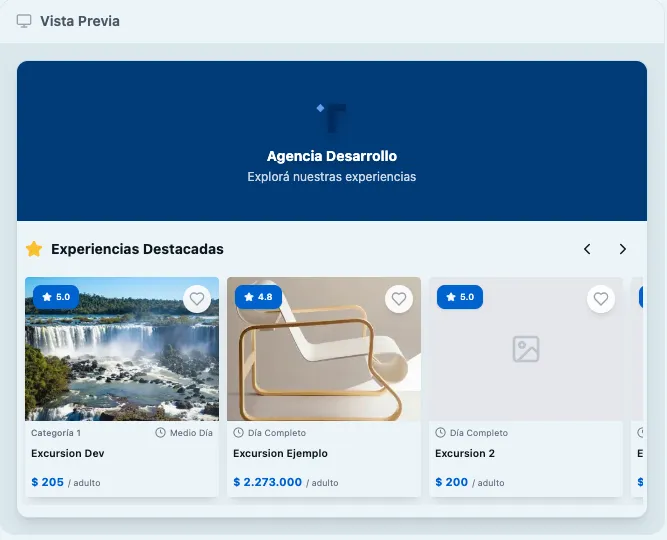Click the yellow star beside Experiencias Destacadas
The image size is (667, 540).
coord(34,249)
